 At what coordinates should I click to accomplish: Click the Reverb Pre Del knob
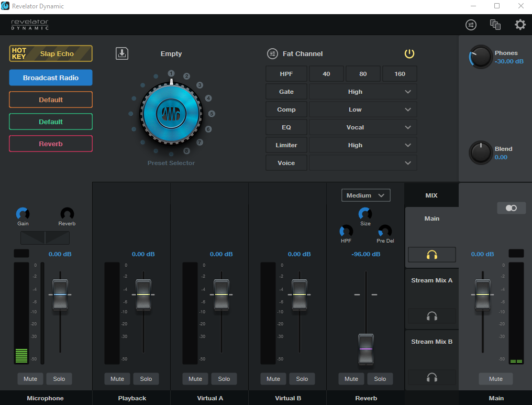pyautogui.click(x=385, y=231)
